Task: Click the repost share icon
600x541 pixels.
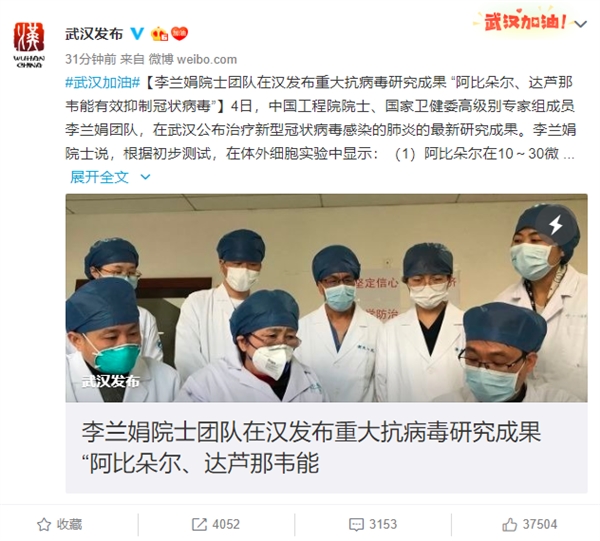Action: click(199, 524)
